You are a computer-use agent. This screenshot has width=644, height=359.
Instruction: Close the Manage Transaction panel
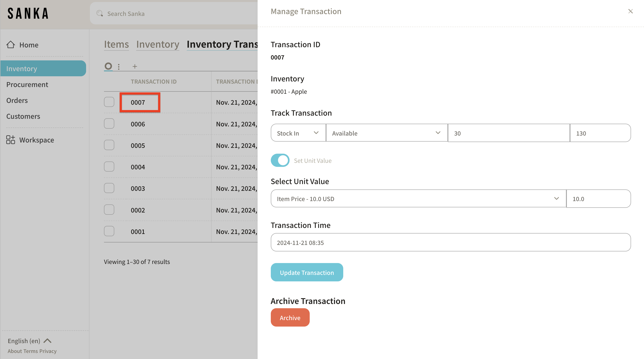pos(630,11)
